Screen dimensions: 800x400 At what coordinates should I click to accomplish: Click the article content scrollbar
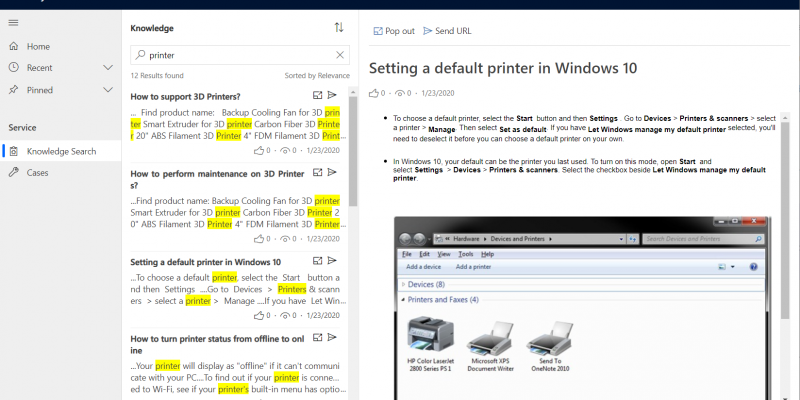(x=785, y=219)
